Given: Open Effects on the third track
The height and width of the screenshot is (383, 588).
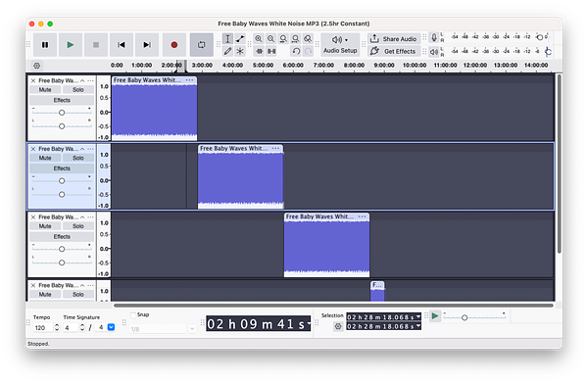Looking at the screenshot, I should (x=62, y=237).
